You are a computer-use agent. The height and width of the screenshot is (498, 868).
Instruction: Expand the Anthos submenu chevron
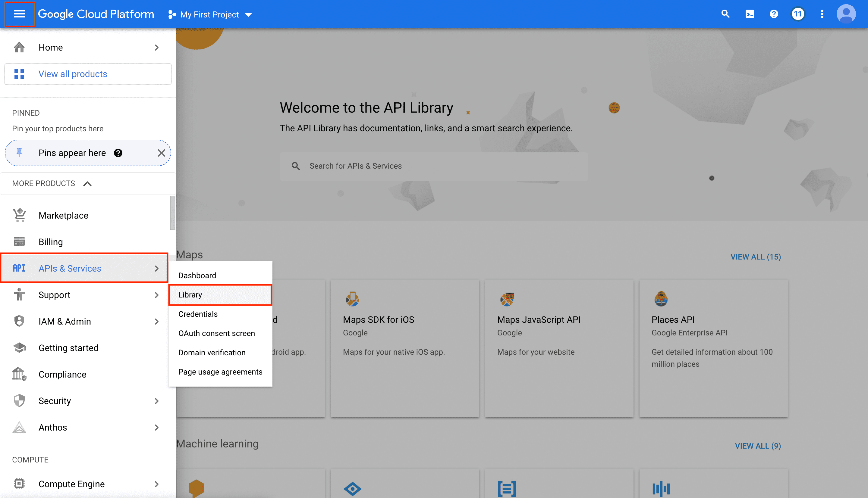point(156,428)
